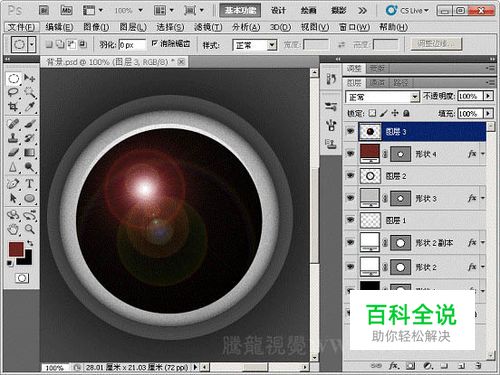This screenshot has width=500, height=375.
Task: Hide layer 形状 4
Action: (350, 153)
